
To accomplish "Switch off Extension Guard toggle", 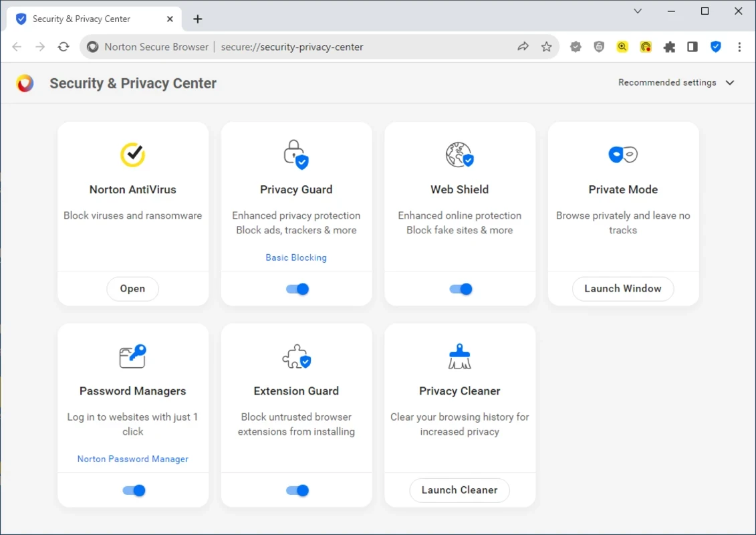I will coord(297,490).
